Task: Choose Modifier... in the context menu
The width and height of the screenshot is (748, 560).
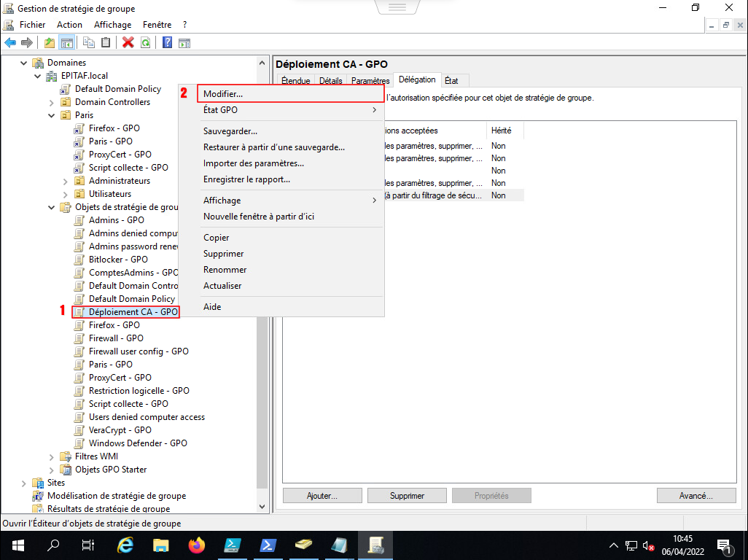Action: [x=223, y=94]
